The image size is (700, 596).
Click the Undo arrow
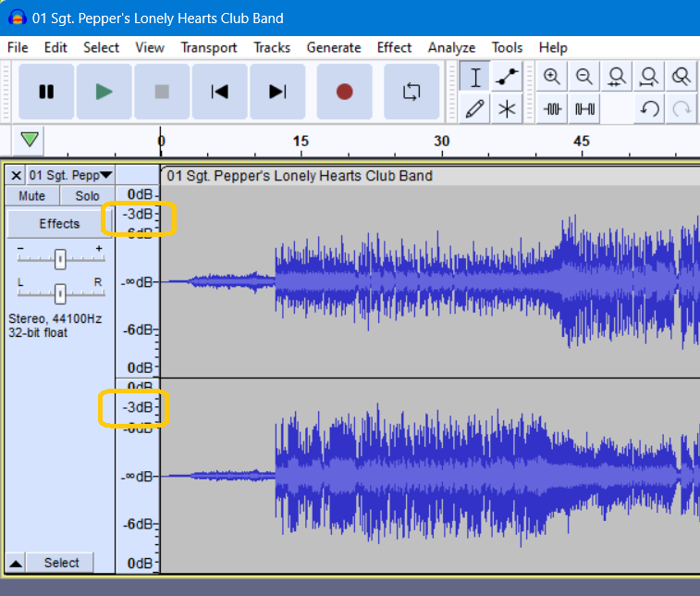pyautogui.click(x=648, y=108)
